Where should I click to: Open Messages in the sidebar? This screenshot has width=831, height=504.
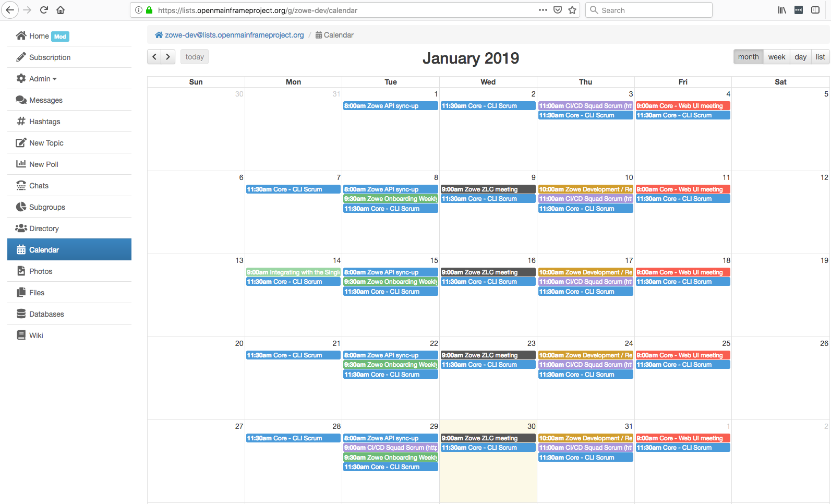[x=69, y=100]
